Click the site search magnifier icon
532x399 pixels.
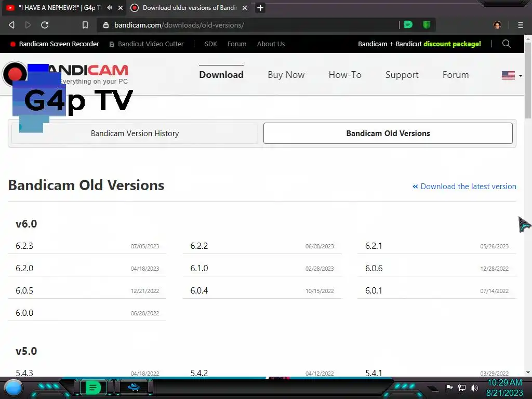pyautogui.click(x=506, y=44)
